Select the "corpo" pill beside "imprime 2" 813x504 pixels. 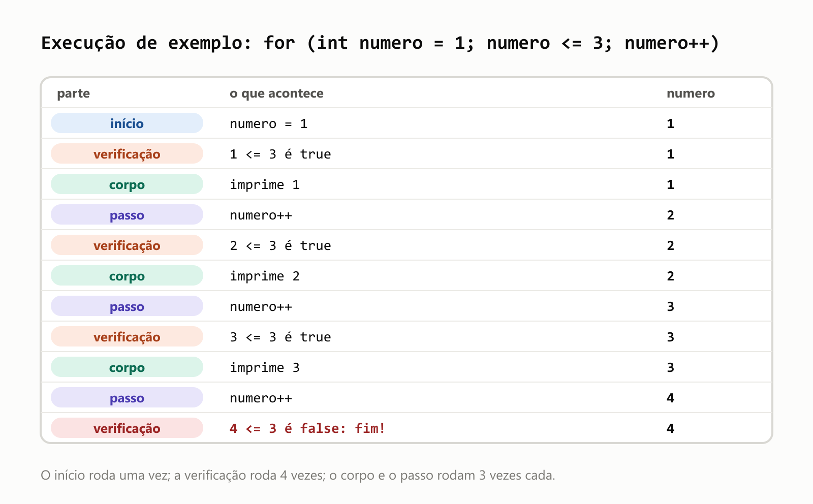tap(127, 275)
